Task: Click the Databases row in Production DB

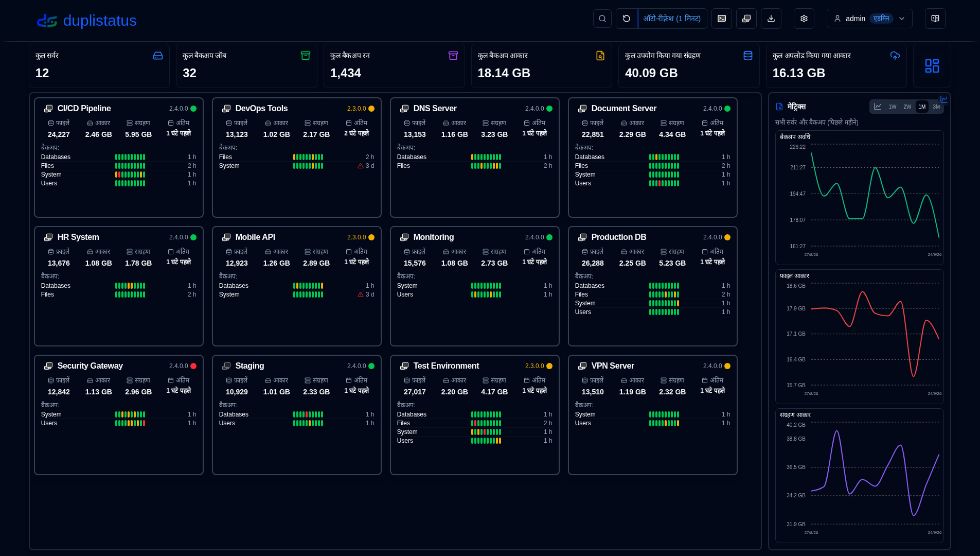Action: click(652, 286)
